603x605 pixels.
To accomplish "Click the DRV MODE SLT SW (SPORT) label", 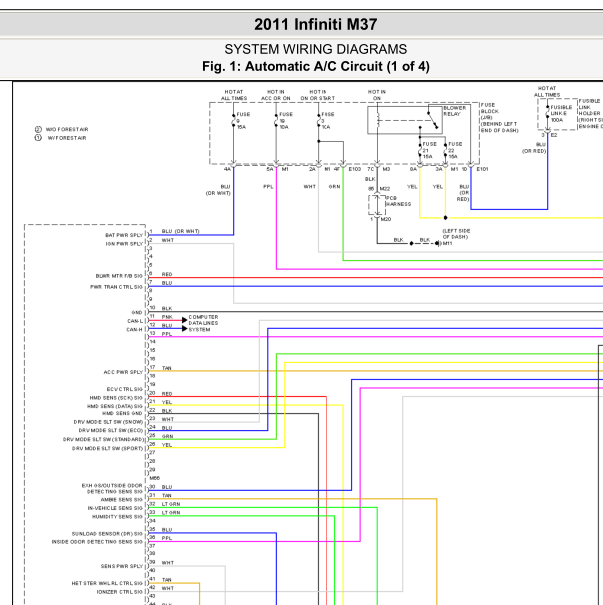I will point(107,448).
